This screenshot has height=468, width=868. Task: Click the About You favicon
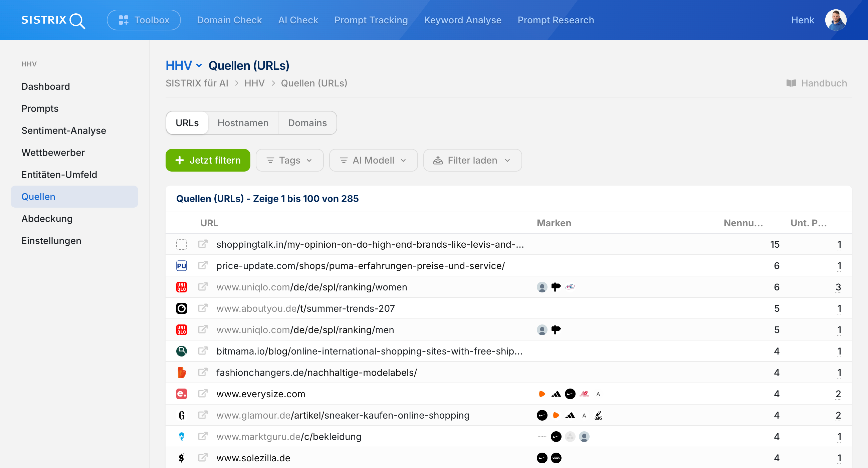pos(182,309)
